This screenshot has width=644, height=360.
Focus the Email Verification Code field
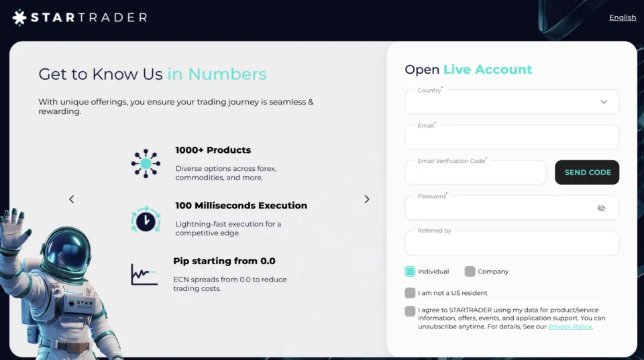click(x=475, y=172)
